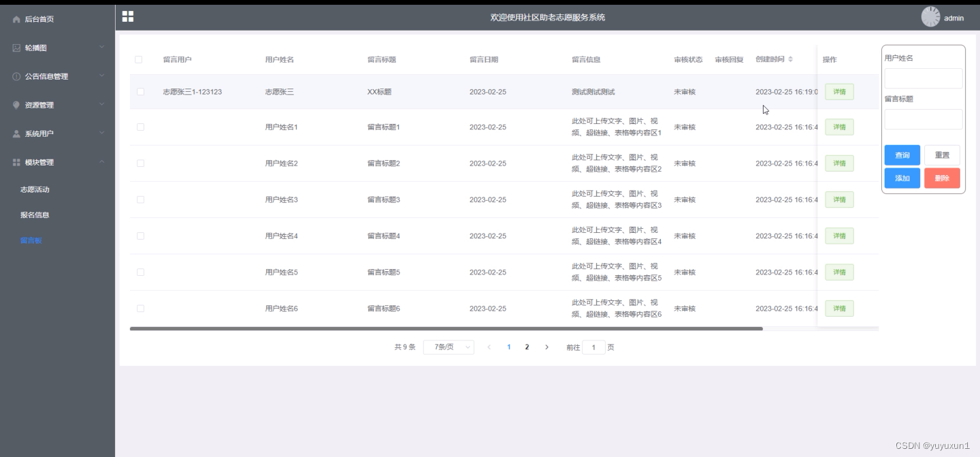Click the location icon beside 资源管理

click(16, 105)
